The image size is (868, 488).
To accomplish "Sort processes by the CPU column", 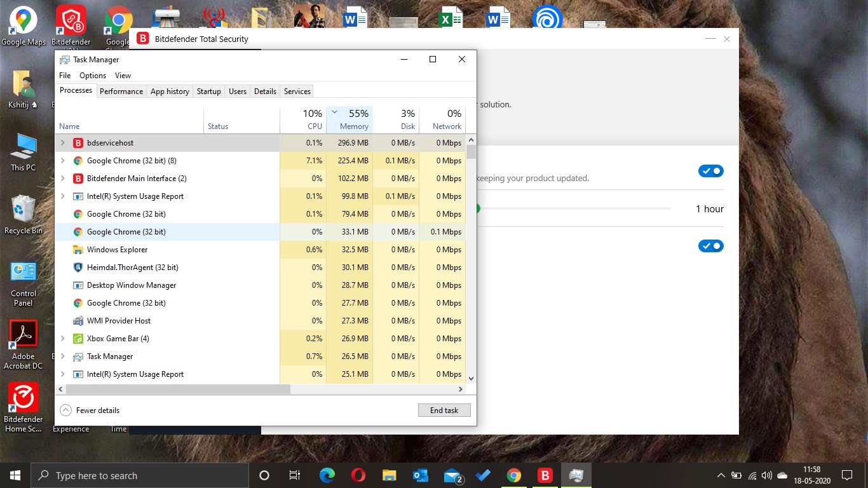I will [x=303, y=119].
